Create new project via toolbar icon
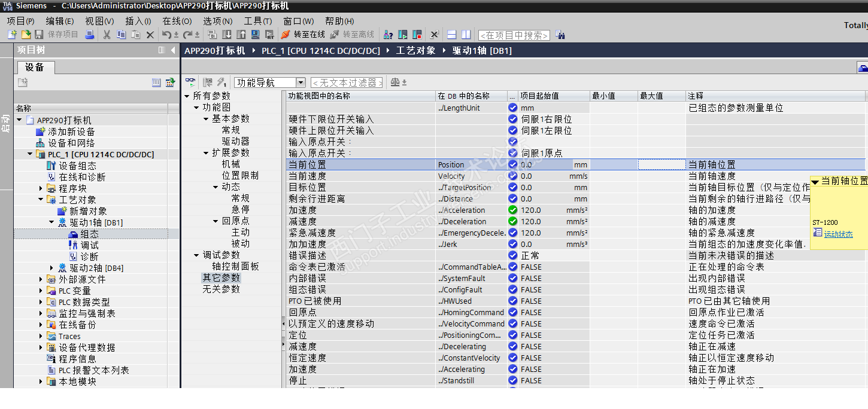This screenshot has height=409, width=868. point(12,35)
